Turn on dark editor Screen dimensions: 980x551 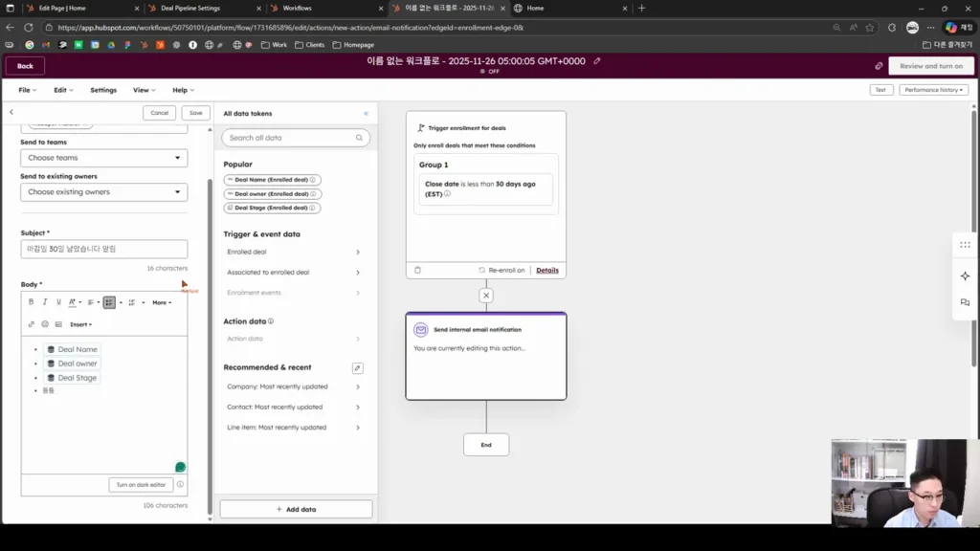pos(141,485)
